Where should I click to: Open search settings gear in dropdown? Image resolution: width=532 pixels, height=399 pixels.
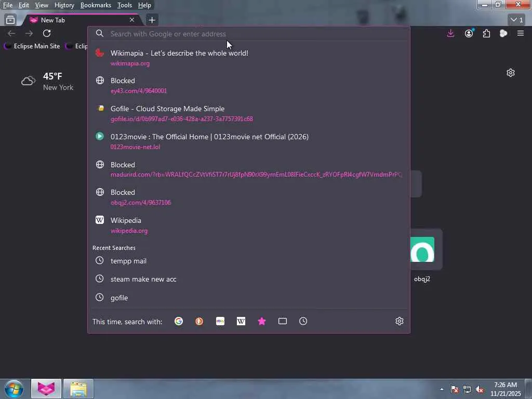[400, 321]
